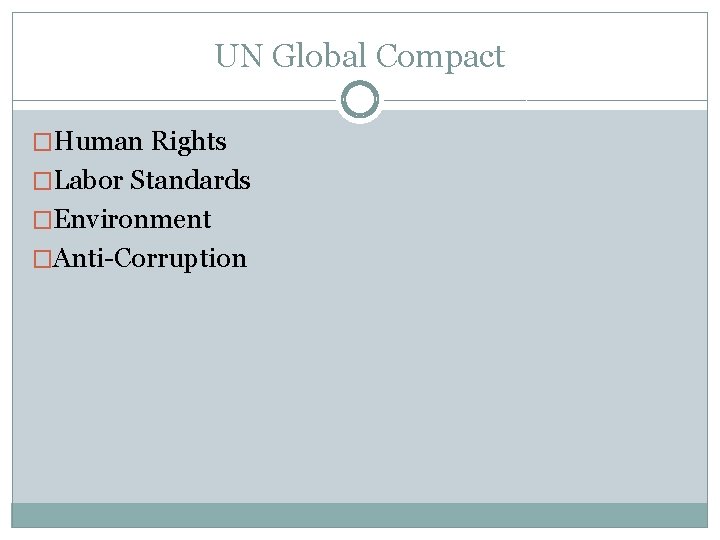
Task: Click the divider line right of the circle
Action: [x=546, y=100]
